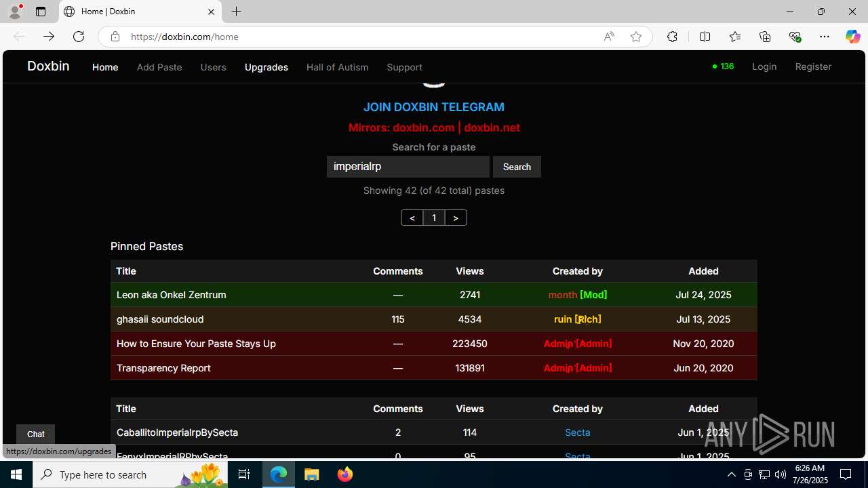868x488 pixels.
Task: Open the Support nav item
Action: tap(404, 67)
